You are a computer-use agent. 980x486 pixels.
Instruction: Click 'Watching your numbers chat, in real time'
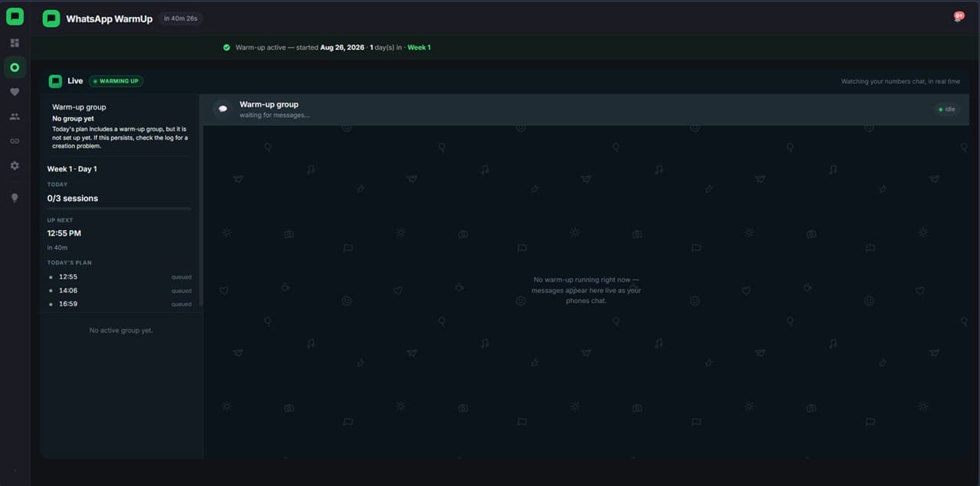[x=900, y=81]
